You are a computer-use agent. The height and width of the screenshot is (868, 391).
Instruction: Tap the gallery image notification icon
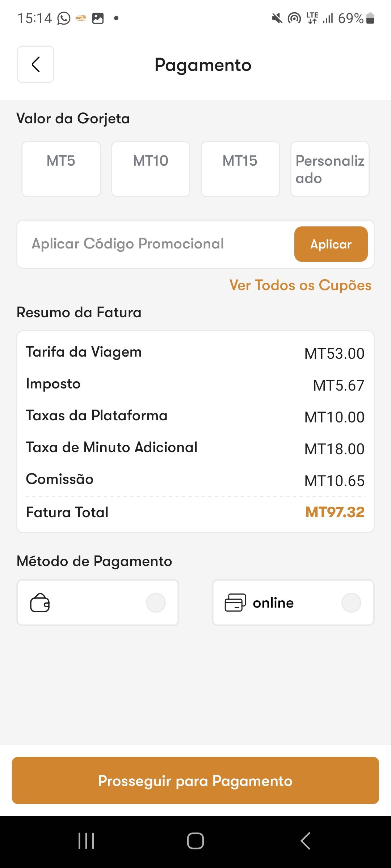(x=98, y=18)
